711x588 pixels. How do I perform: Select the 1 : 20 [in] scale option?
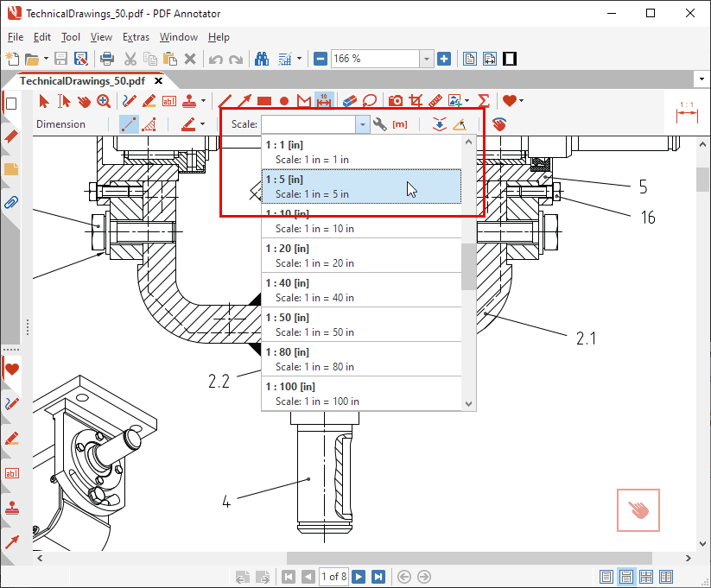click(x=361, y=256)
